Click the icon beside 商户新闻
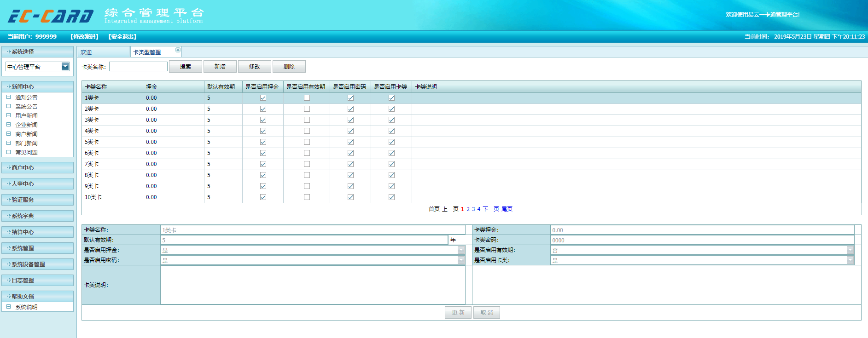 (x=8, y=134)
